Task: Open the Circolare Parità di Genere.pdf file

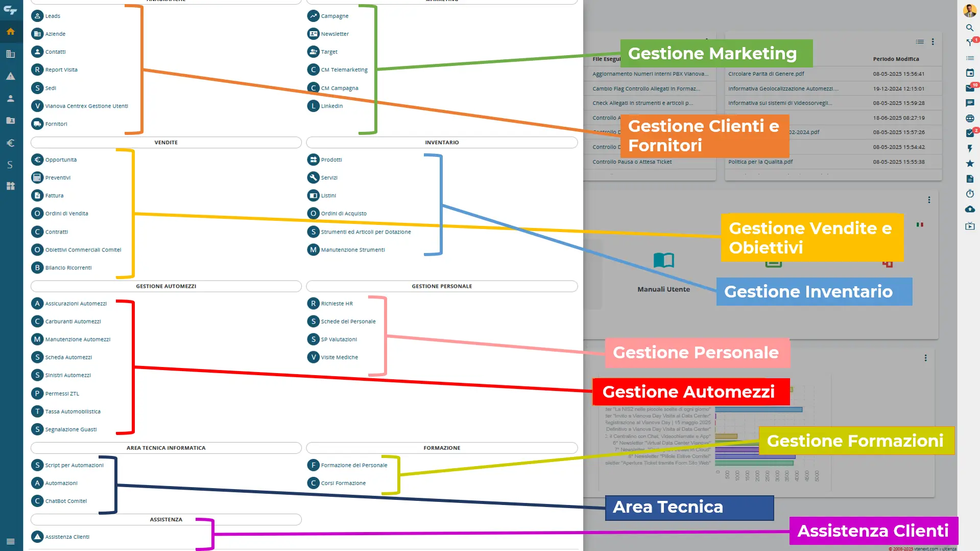Action: pyautogui.click(x=766, y=74)
